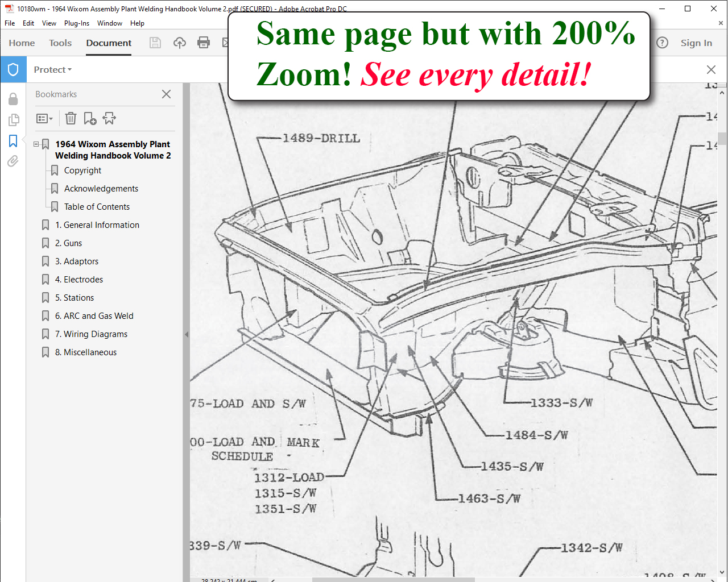Go to the Copyright bookmark
728x582 pixels.
[82, 171]
